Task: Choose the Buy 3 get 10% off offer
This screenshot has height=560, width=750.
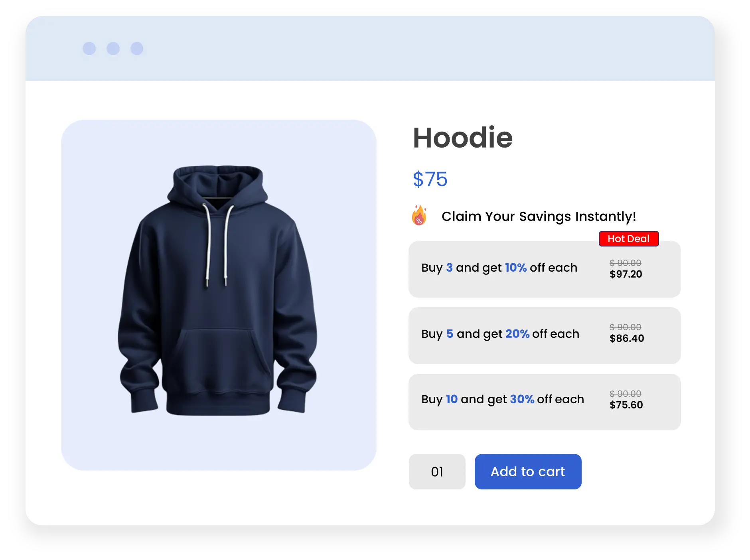Action: click(x=545, y=269)
